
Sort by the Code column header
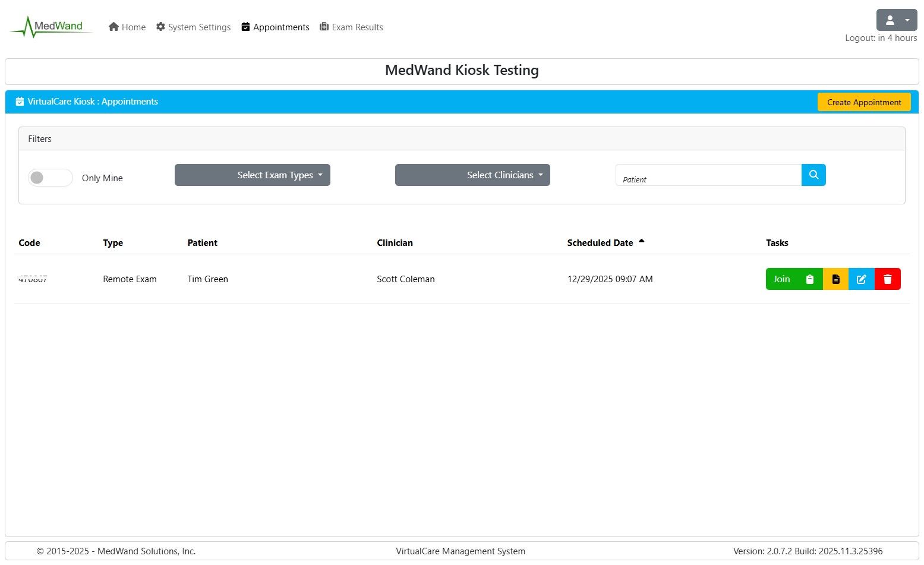pos(29,243)
